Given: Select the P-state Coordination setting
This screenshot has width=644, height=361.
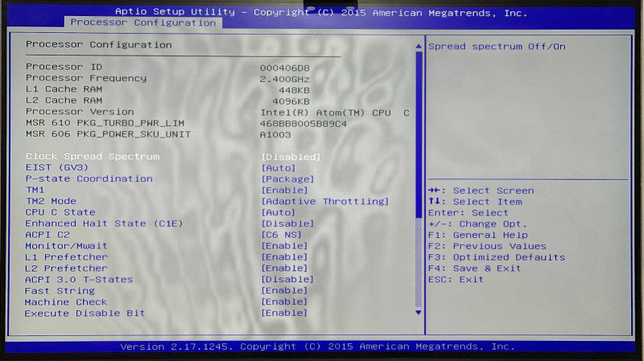Looking at the screenshot, I should pyautogui.click(x=89, y=178).
